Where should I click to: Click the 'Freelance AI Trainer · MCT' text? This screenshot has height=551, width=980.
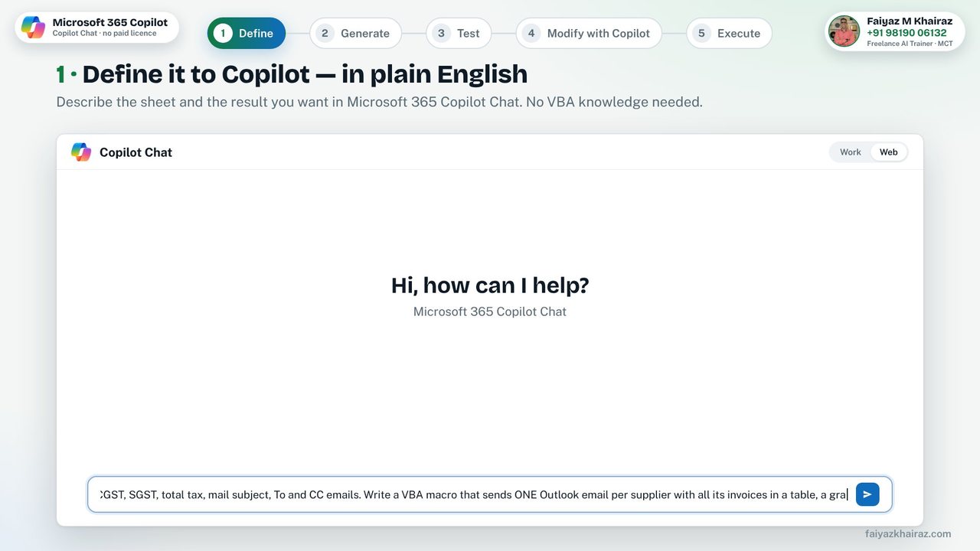coord(910,44)
